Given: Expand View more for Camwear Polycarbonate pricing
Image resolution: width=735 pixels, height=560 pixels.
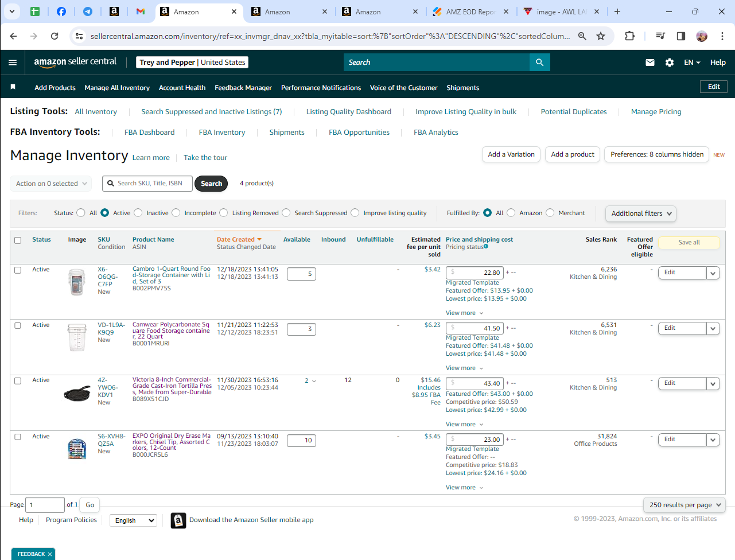Looking at the screenshot, I should pos(465,368).
